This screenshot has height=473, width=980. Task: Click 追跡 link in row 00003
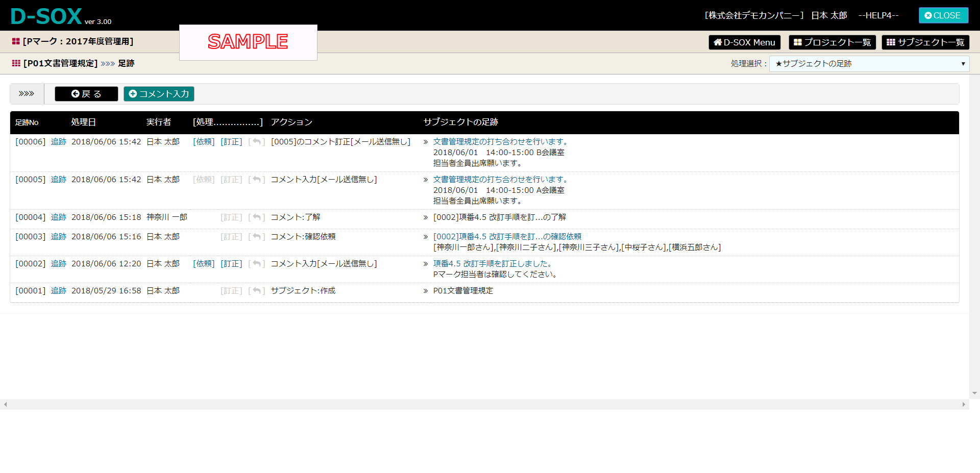click(59, 237)
